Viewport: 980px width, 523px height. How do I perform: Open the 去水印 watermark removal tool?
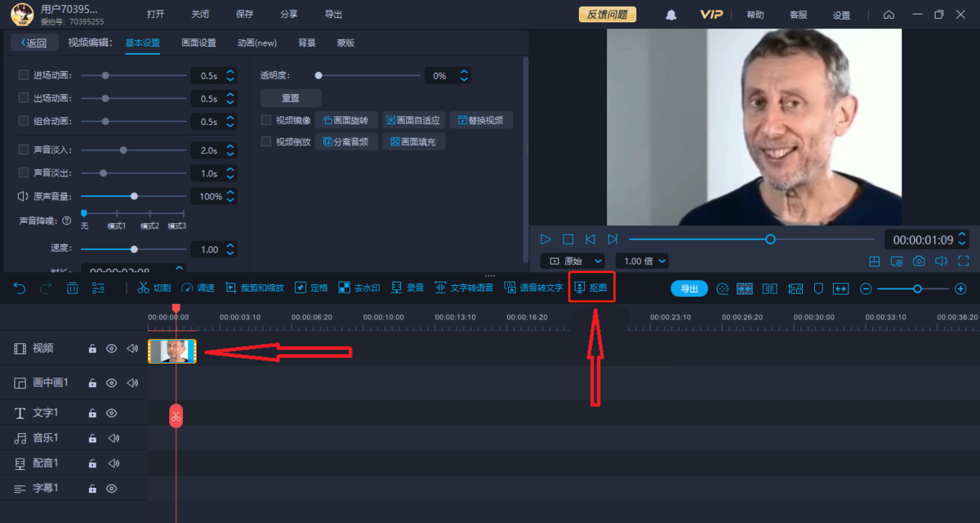coord(359,288)
